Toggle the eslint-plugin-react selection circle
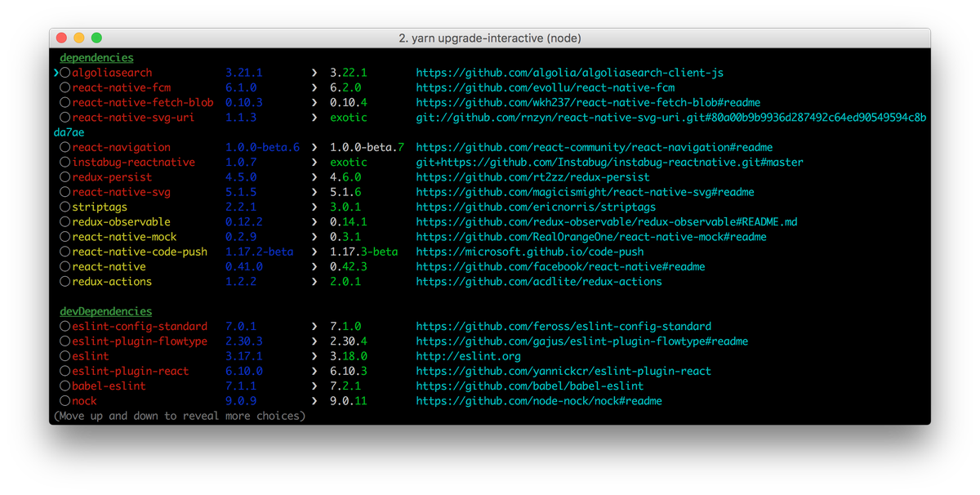Image resolution: width=980 pixels, height=495 pixels. (65, 371)
